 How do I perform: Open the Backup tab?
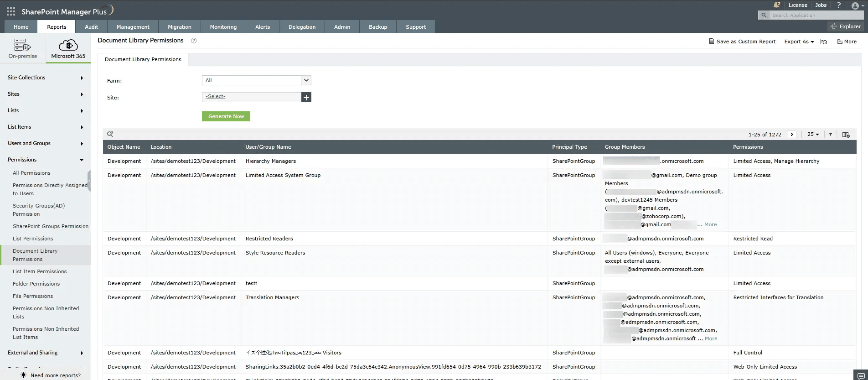[x=378, y=27]
